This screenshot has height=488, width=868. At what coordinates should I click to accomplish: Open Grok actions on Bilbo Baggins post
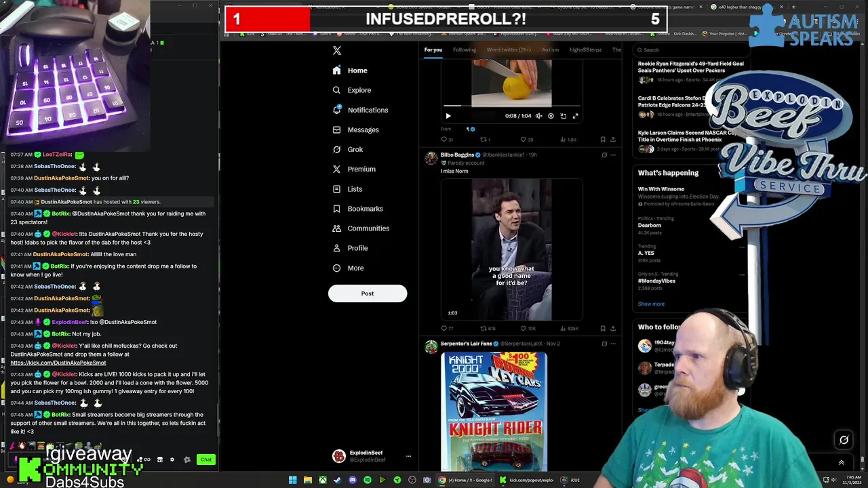(604, 155)
